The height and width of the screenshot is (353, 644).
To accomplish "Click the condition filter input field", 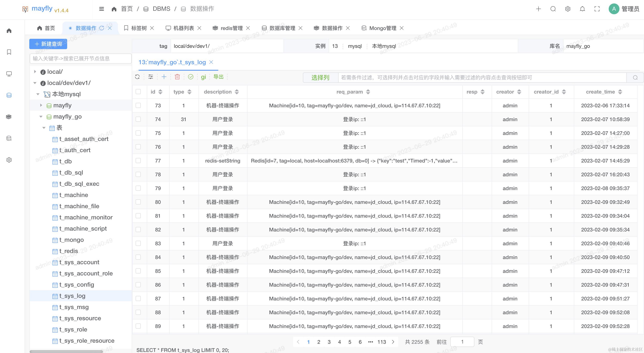I will pyautogui.click(x=482, y=78).
